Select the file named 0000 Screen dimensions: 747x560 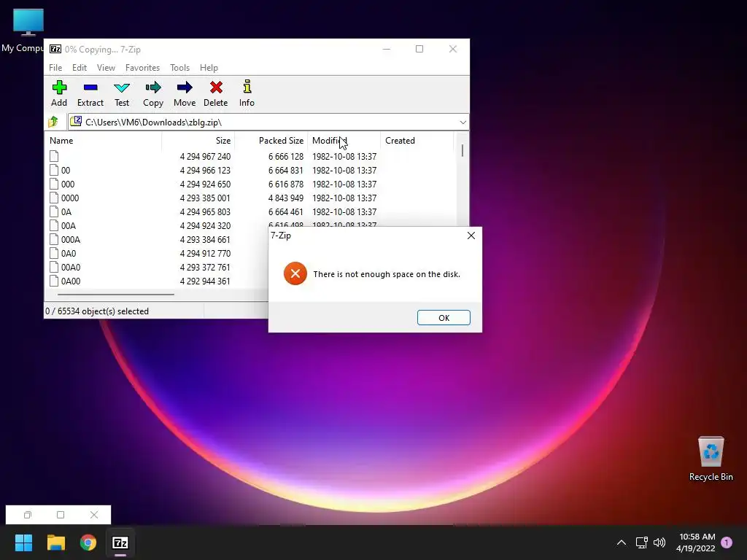click(70, 198)
